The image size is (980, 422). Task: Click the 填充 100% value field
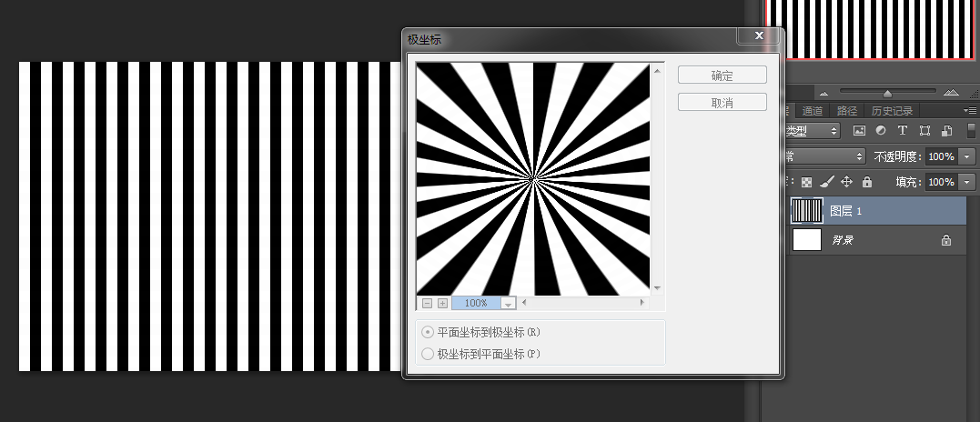pos(941,182)
